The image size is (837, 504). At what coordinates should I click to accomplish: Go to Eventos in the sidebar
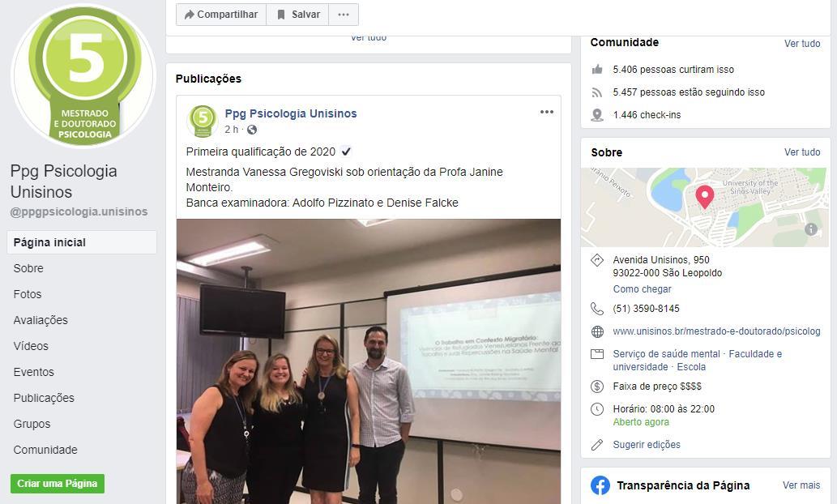coord(34,372)
